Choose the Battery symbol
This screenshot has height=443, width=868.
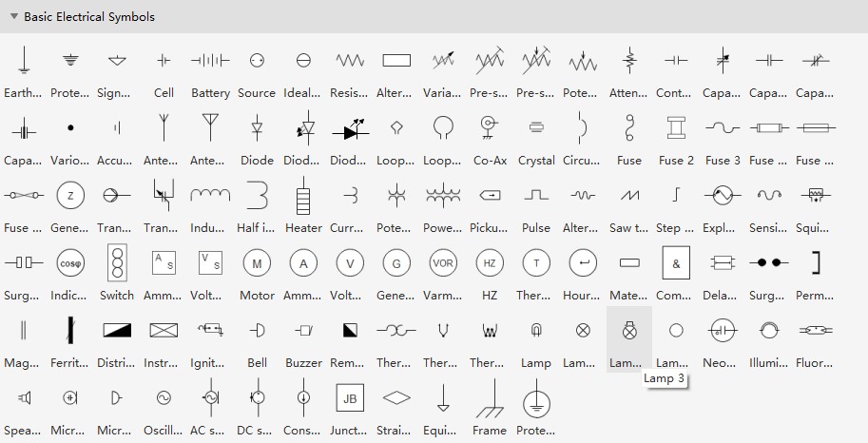[x=210, y=60]
